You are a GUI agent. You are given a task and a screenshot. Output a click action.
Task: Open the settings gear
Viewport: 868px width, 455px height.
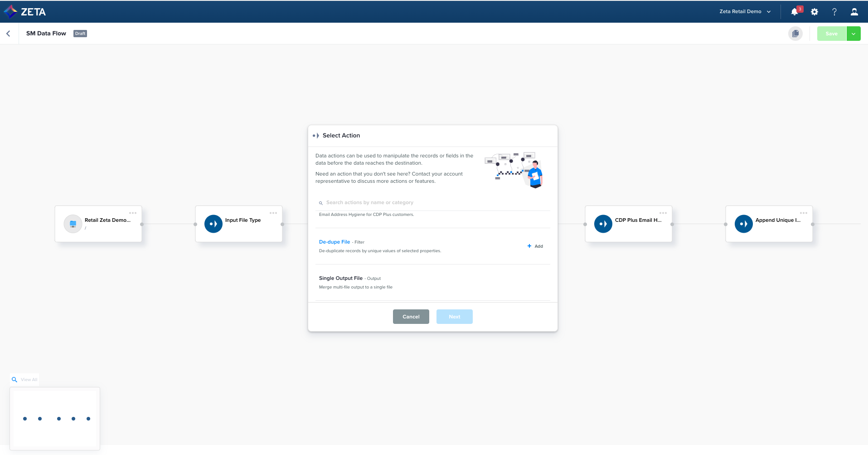pos(815,12)
